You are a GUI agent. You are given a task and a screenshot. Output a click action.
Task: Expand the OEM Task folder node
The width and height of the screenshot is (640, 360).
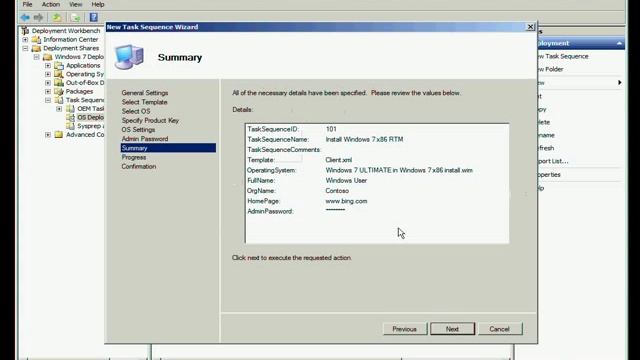tap(59, 109)
